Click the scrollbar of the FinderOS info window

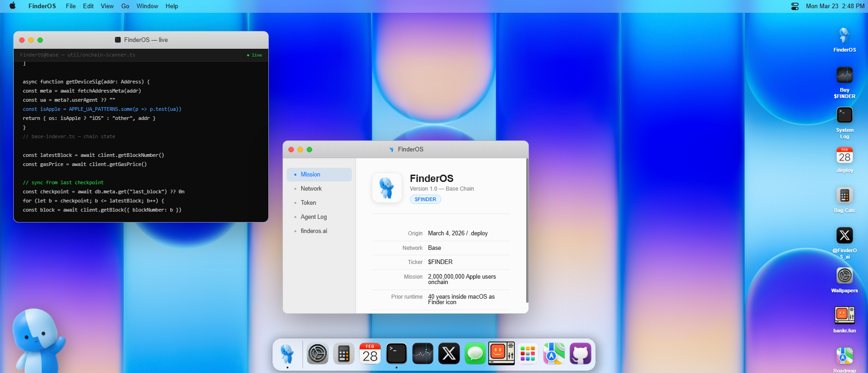[527, 231]
